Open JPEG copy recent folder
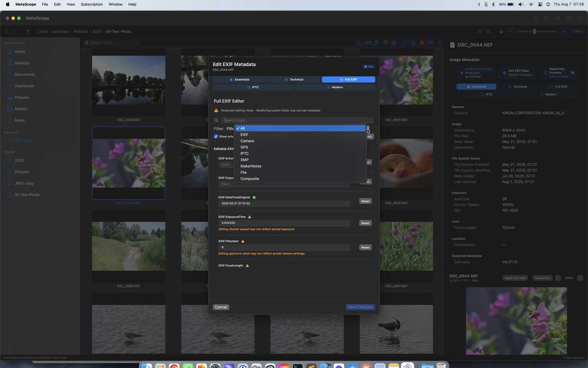This screenshot has width=588, height=368. coord(24,183)
